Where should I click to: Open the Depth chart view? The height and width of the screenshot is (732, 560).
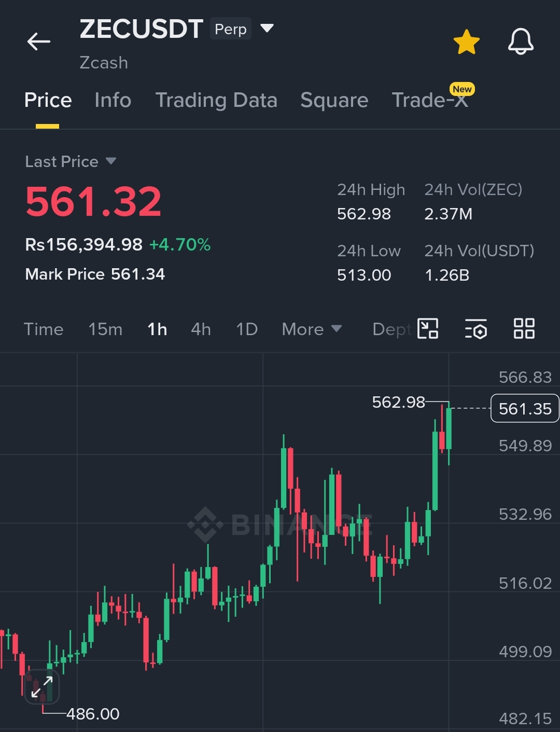391,329
